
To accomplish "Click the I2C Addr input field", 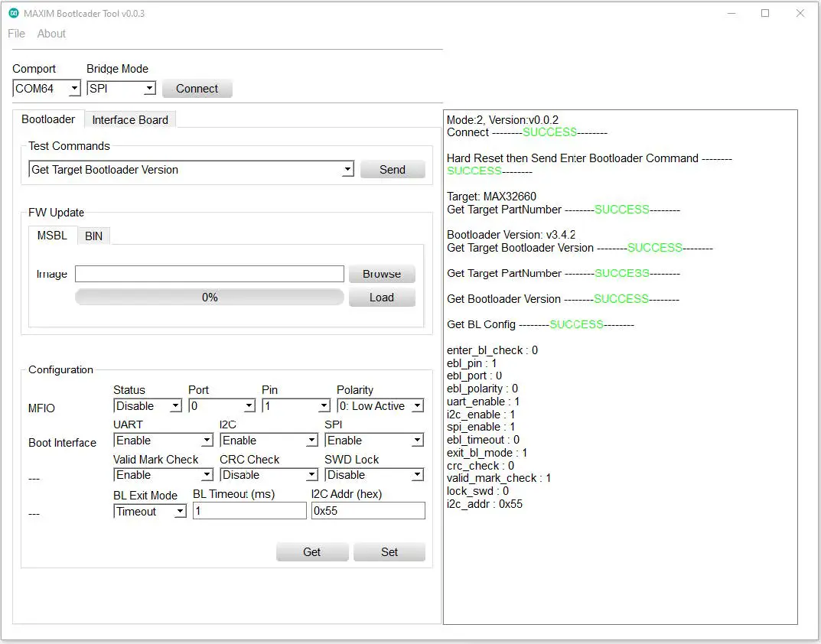I will (368, 510).
